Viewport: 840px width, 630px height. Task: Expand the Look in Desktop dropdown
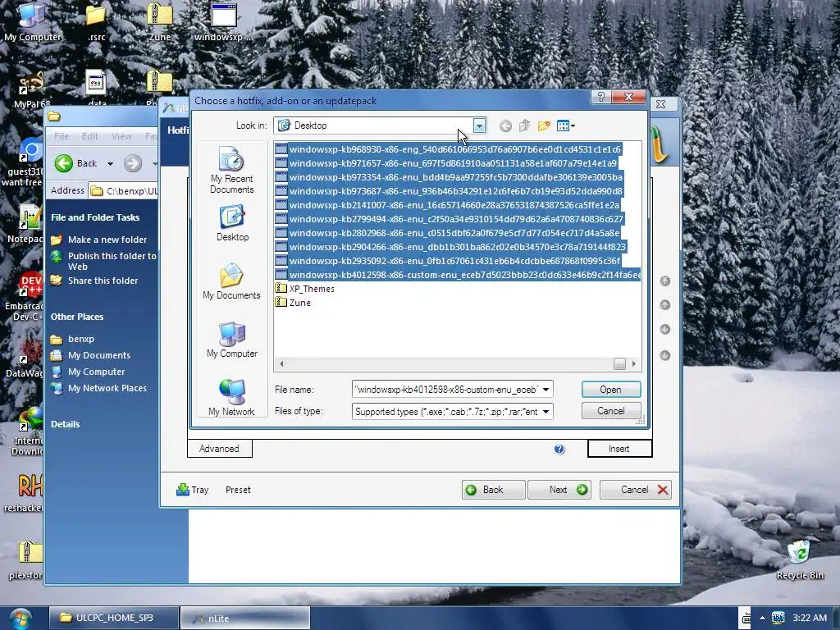479,126
